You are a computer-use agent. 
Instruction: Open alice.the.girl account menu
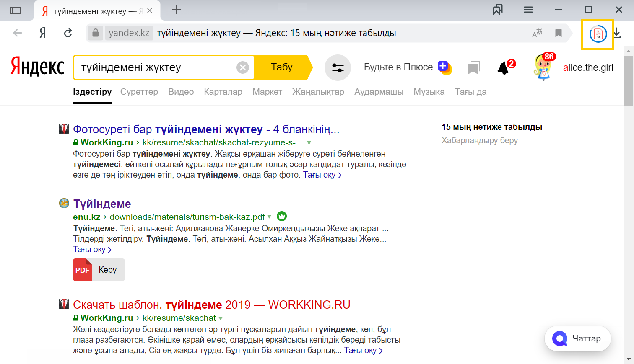click(588, 67)
